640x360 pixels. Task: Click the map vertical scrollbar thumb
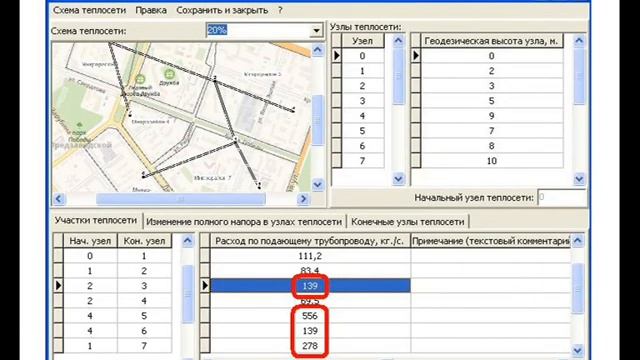coord(318,120)
